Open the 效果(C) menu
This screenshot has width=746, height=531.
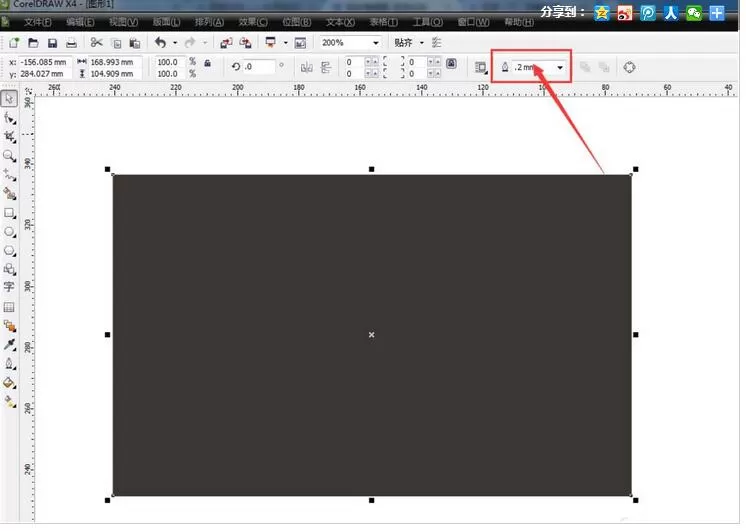pos(253,22)
